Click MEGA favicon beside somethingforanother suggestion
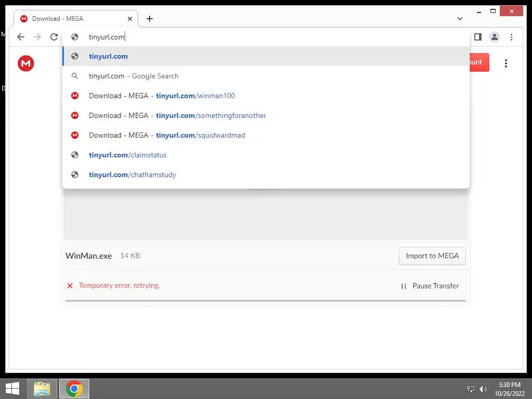Screen dimensions: 532x399 click(x=75, y=115)
